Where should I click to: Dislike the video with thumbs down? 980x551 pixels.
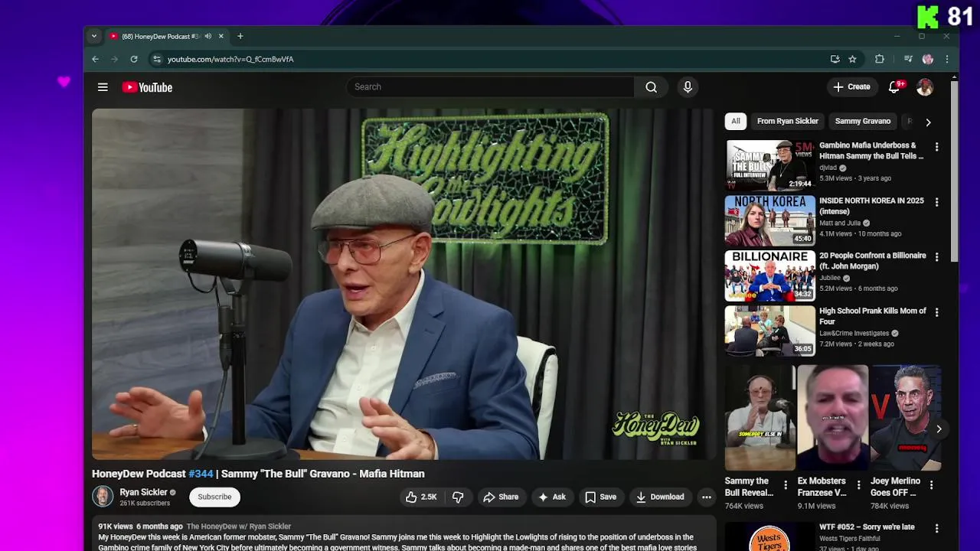[458, 497]
